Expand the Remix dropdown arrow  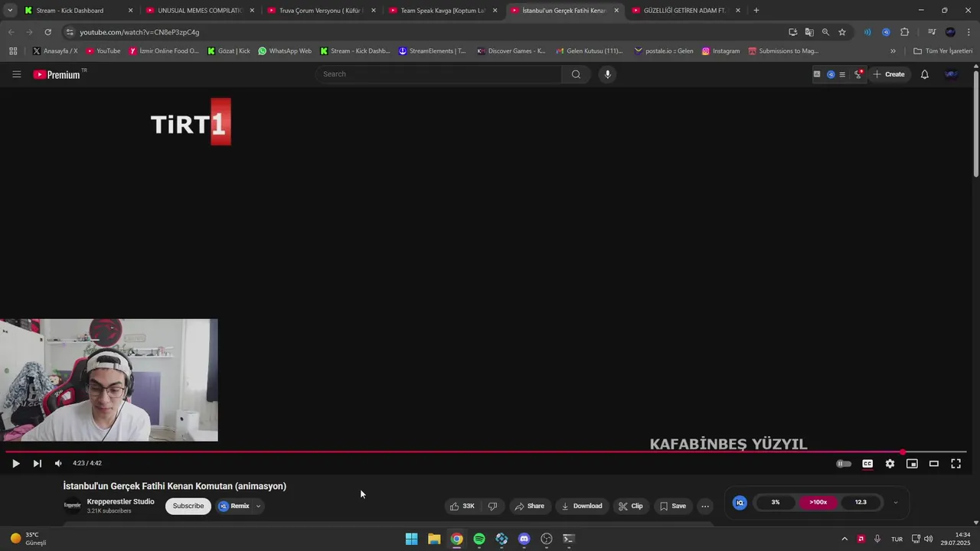click(259, 506)
